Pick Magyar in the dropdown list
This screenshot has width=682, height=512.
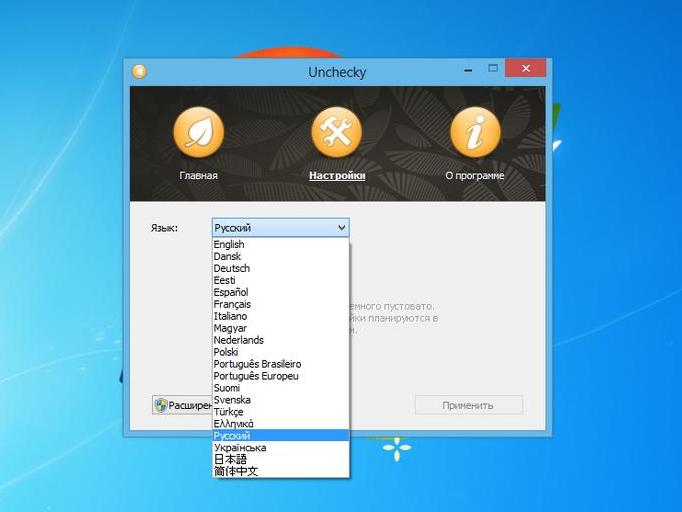[281, 328]
